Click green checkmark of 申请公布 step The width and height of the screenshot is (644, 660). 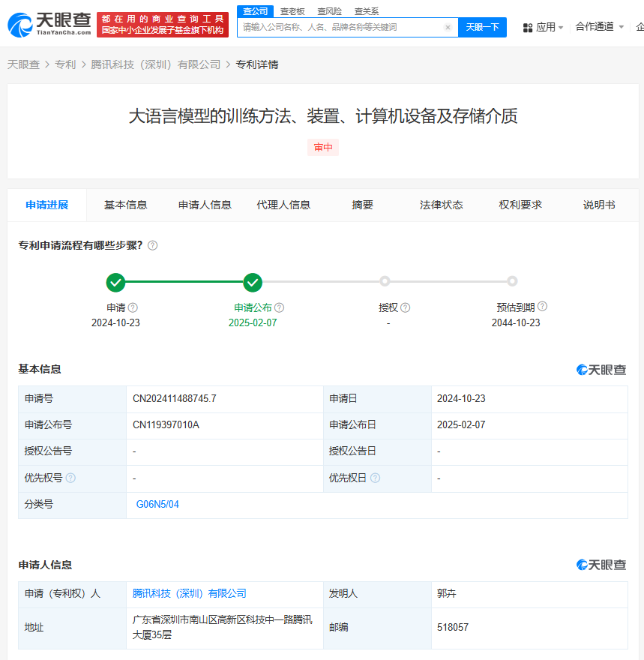pyautogui.click(x=253, y=283)
